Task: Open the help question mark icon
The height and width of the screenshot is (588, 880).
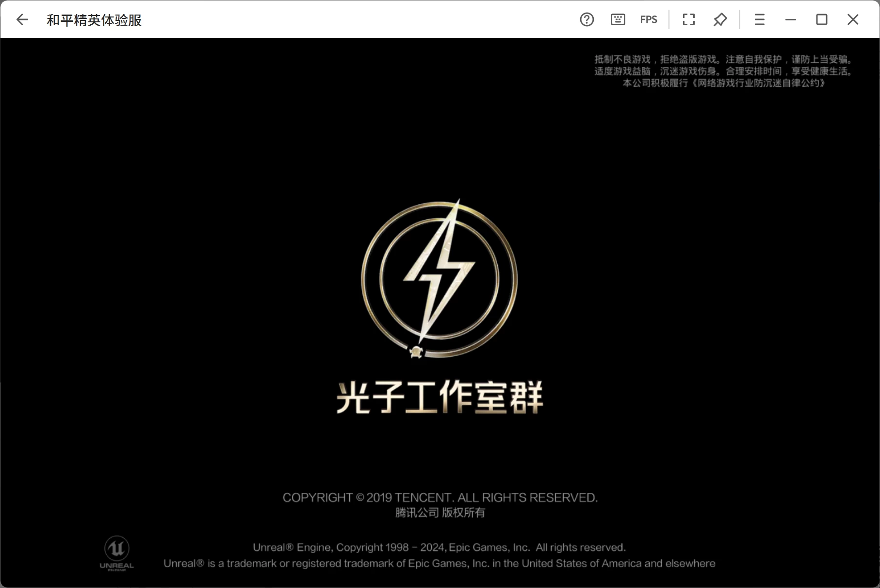Action: pos(587,19)
